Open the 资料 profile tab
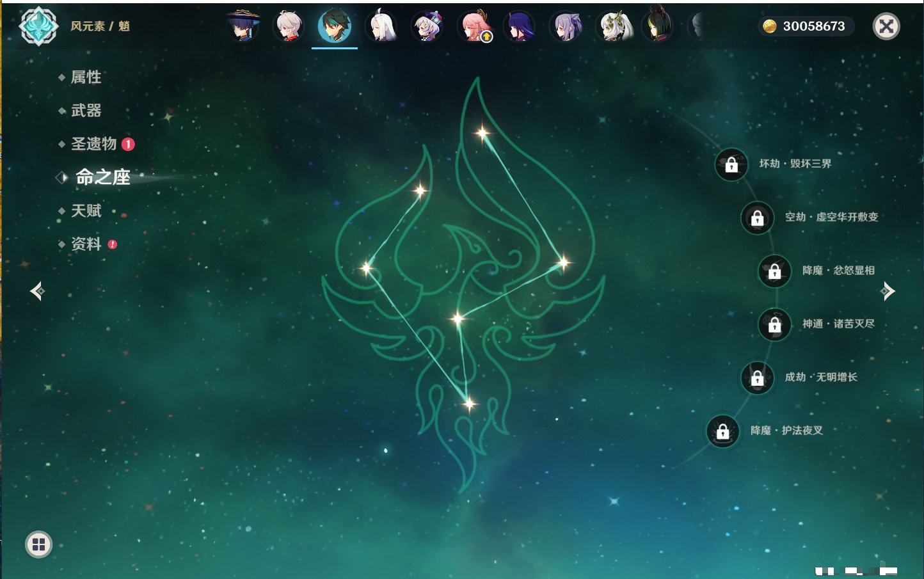The width and height of the screenshot is (924, 579). coord(86,244)
